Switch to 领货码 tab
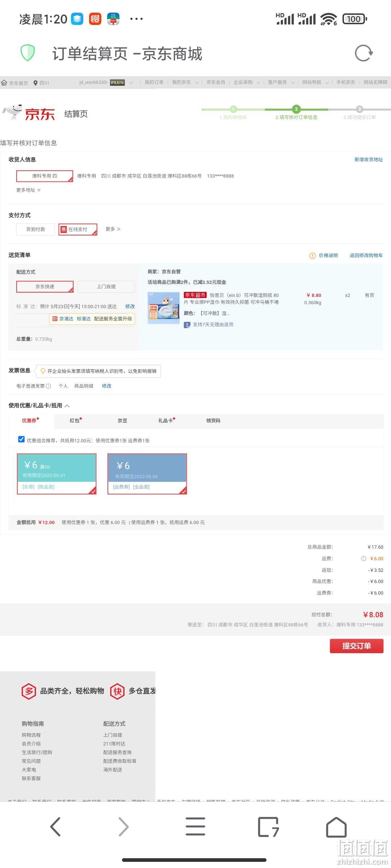This screenshot has width=391, height=868. [x=213, y=421]
